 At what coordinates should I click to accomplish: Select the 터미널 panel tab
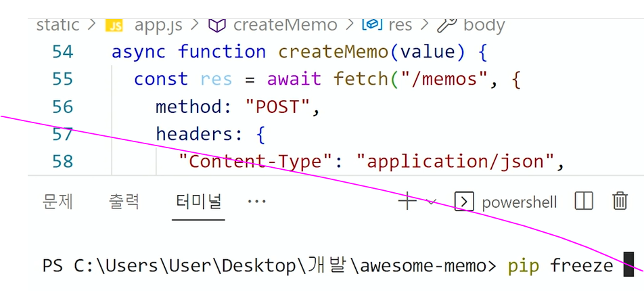coord(198,202)
